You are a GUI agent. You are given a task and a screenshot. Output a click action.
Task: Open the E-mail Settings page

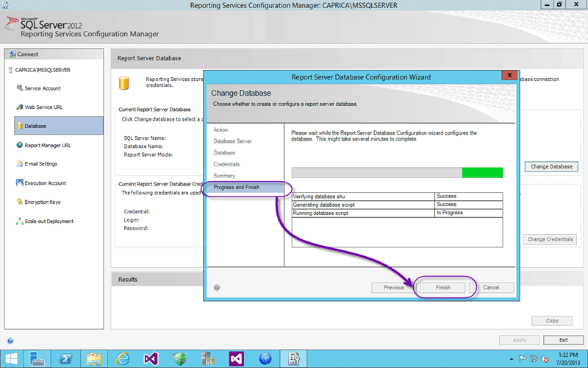40,164
